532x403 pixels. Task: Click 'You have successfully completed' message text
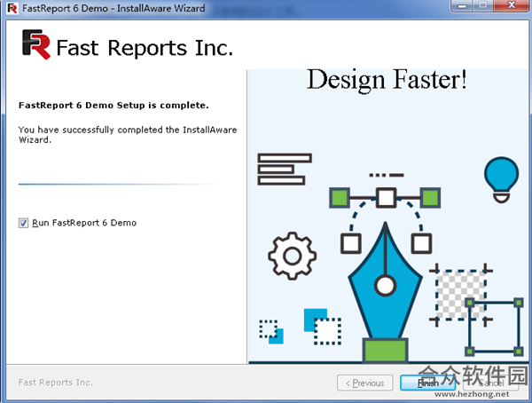(x=128, y=135)
